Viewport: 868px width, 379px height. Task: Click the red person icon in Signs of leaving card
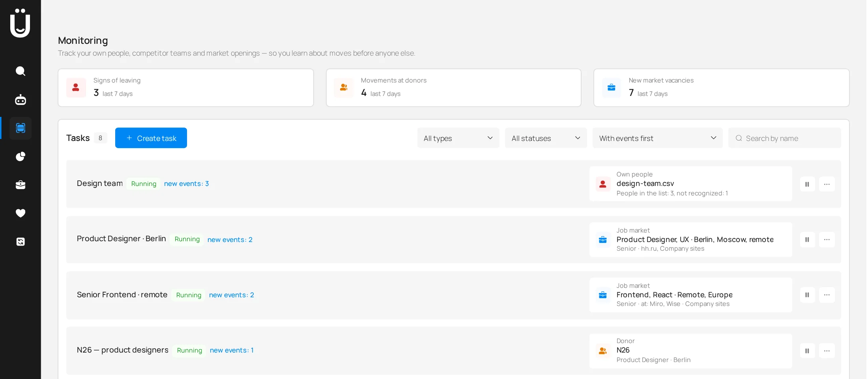click(76, 88)
